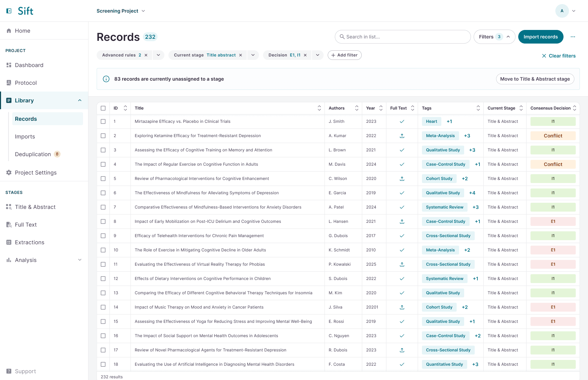588x380 pixels.
Task: Click the Heart tag on record 1
Action: click(431, 121)
